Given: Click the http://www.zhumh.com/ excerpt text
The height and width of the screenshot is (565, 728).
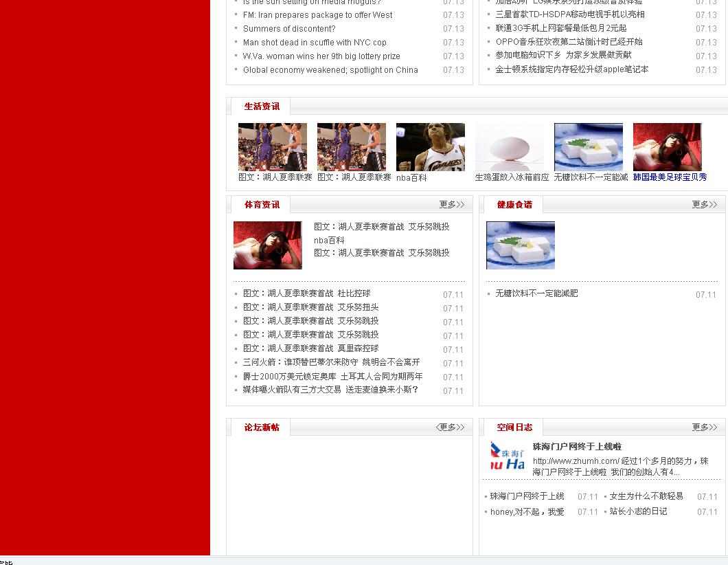Looking at the screenshot, I should [620, 467].
